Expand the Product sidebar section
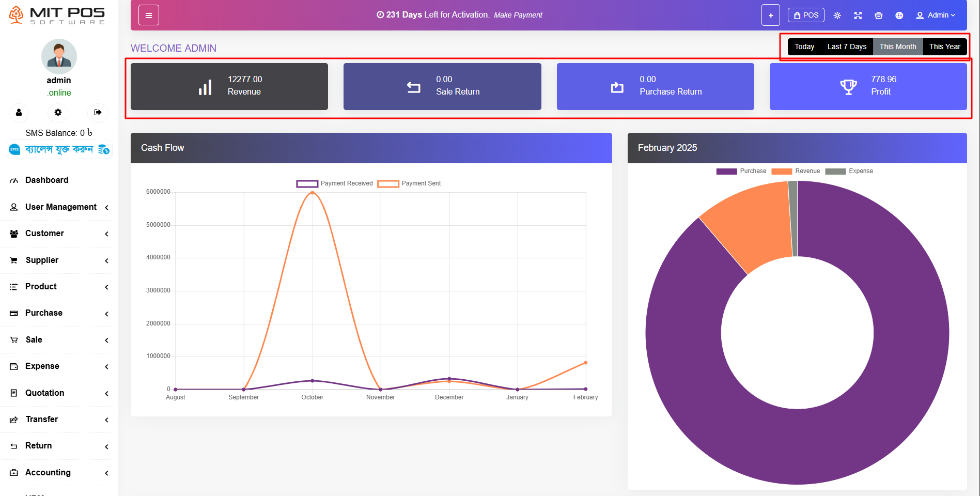The width and height of the screenshot is (980, 496). click(x=59, y=287)
